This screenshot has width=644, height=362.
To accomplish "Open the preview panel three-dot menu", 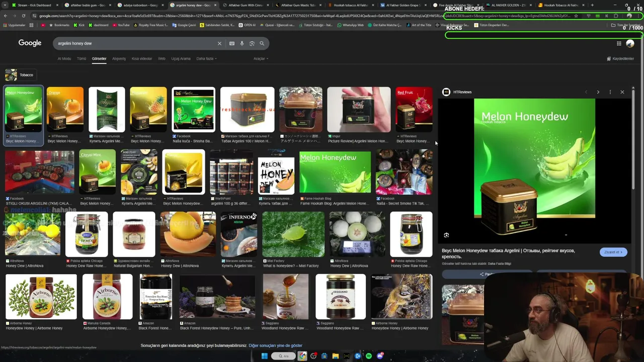I will tap(610, 92).
